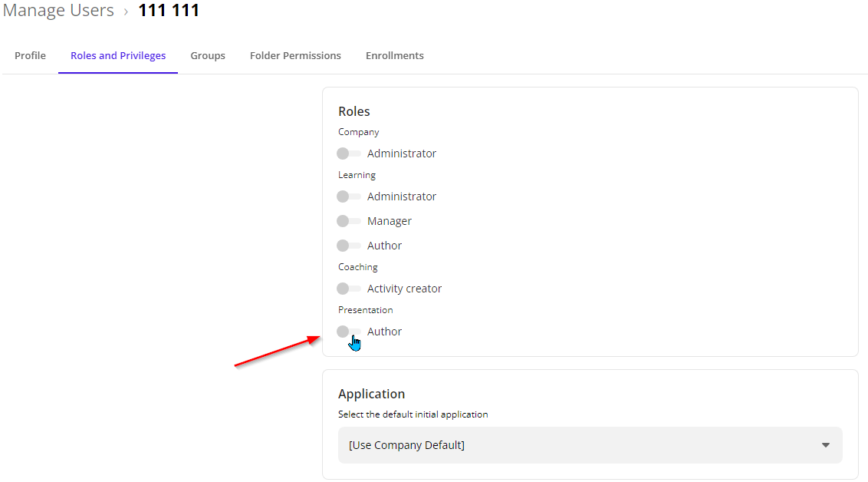This screenshot has height=482, width=868.
Task: Go back to Manage Users breadcrumb
Action: (58, 11)
